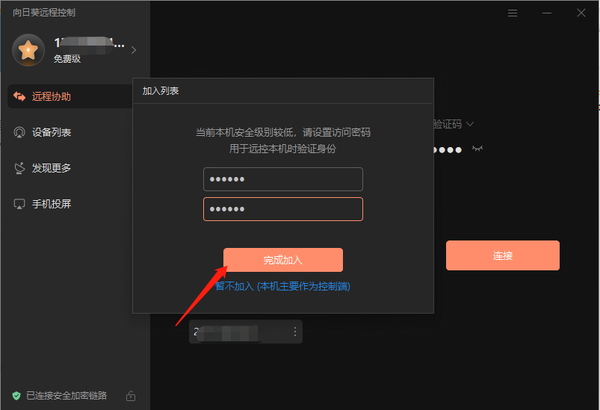Screen dimensions: 600x410
Task: Expand account details chevron arrow
Action: [134, 50]
